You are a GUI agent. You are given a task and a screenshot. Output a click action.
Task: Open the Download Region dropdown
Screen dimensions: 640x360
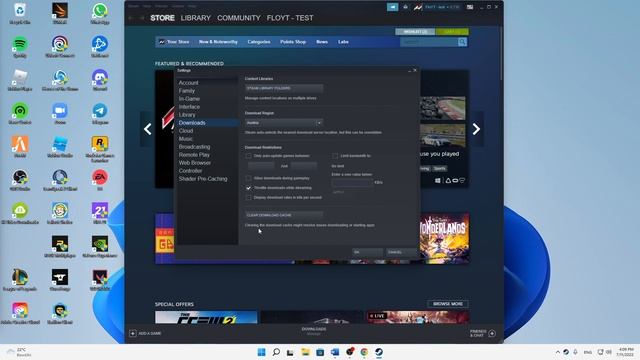point(284,122)
